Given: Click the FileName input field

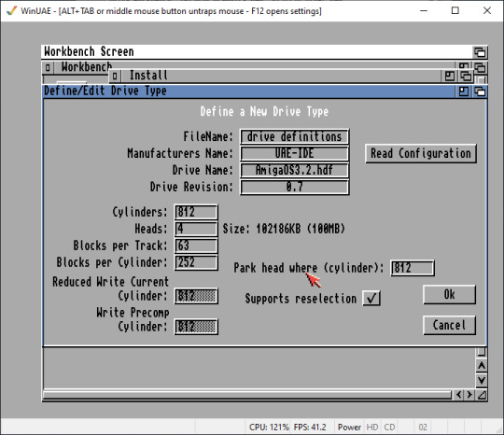Looking at the screenshot, I should 294,136.
